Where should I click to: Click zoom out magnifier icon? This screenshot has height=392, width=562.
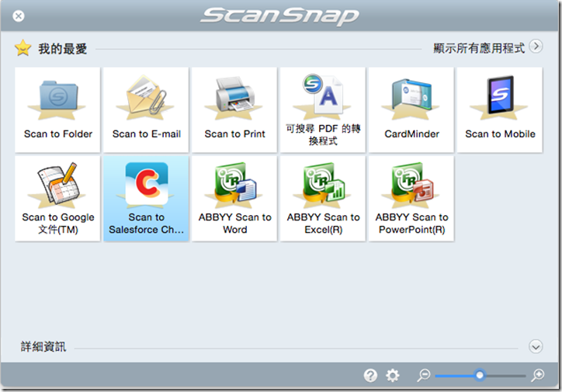(424, 375)
